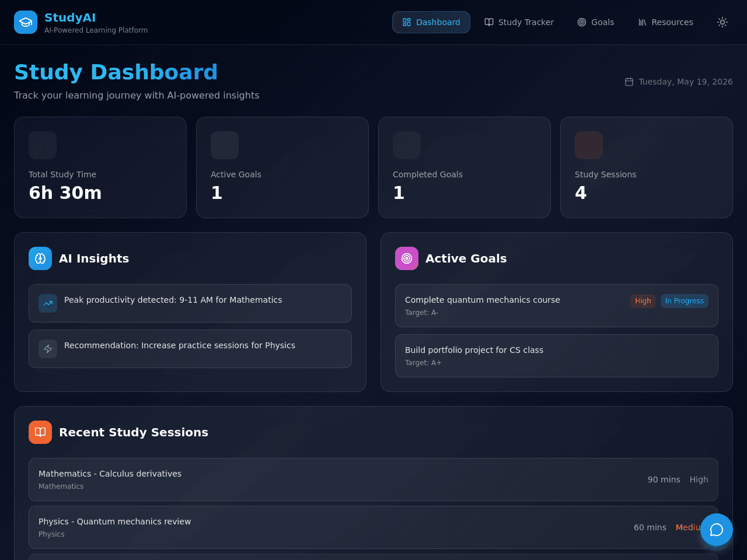Screen dimensions: 747x560
Task: Click the Recent Study Sessions book icon
Action: (40, 432)
